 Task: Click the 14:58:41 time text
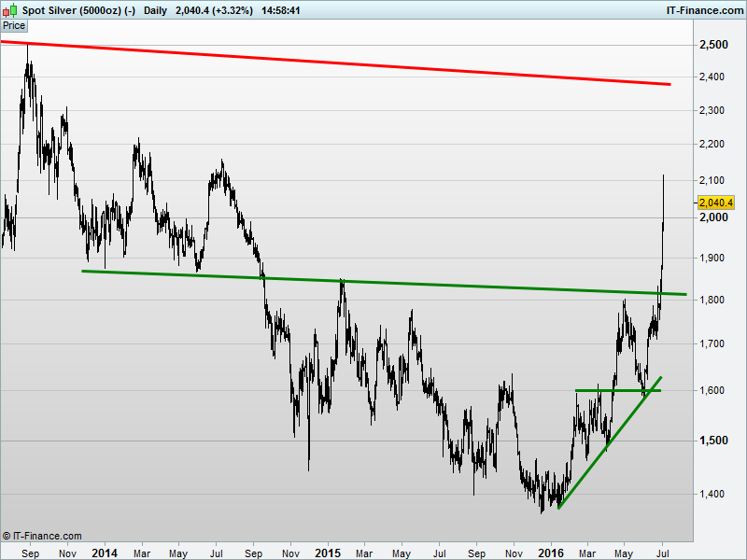point(281,10)
